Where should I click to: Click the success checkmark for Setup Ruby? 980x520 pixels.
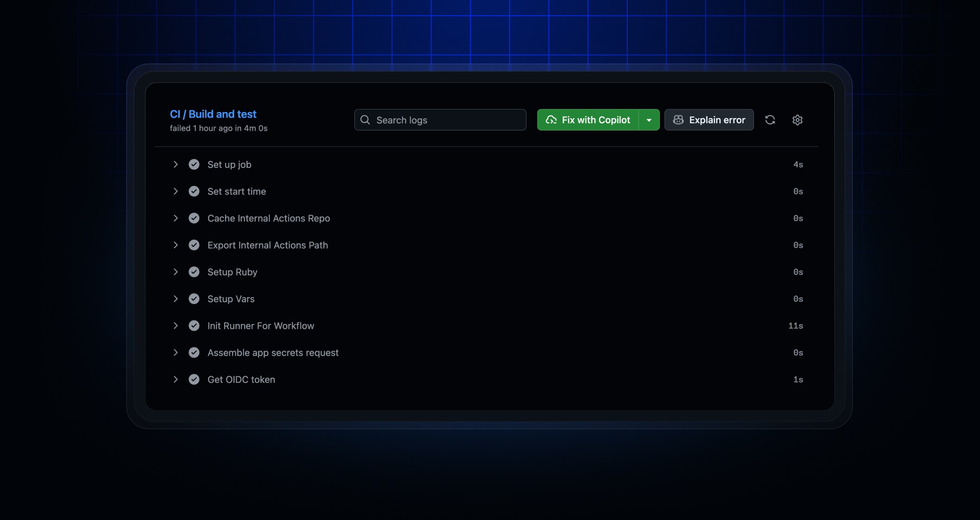coord(194,272)
